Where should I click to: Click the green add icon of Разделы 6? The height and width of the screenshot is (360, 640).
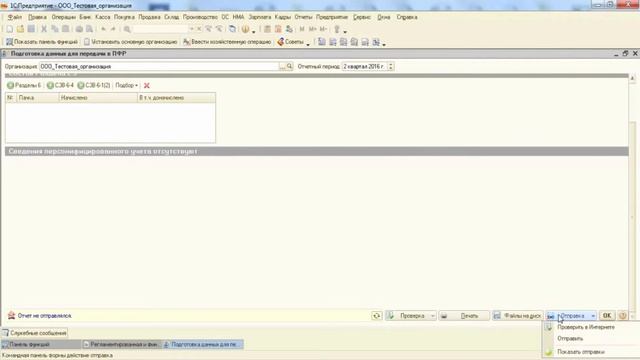11,85
